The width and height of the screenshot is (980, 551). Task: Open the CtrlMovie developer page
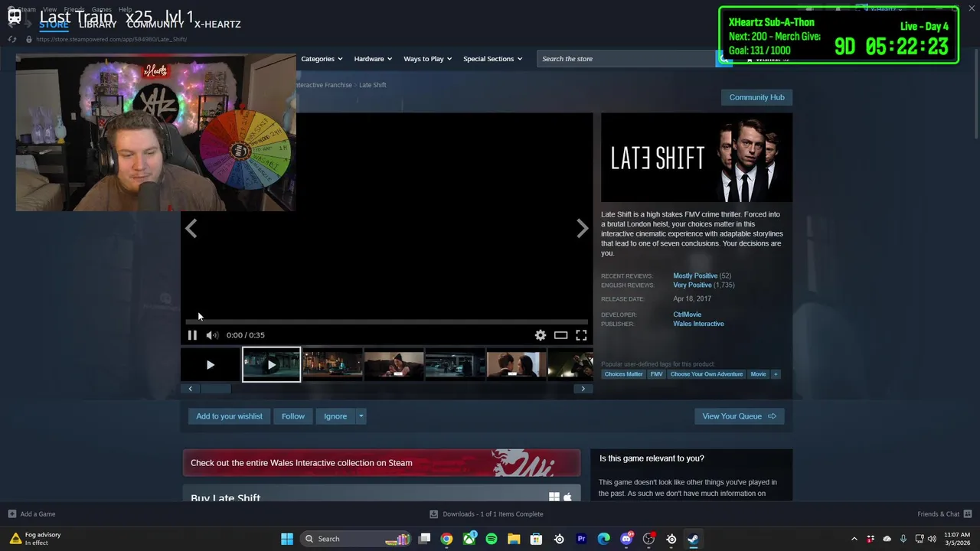point(687,315)
